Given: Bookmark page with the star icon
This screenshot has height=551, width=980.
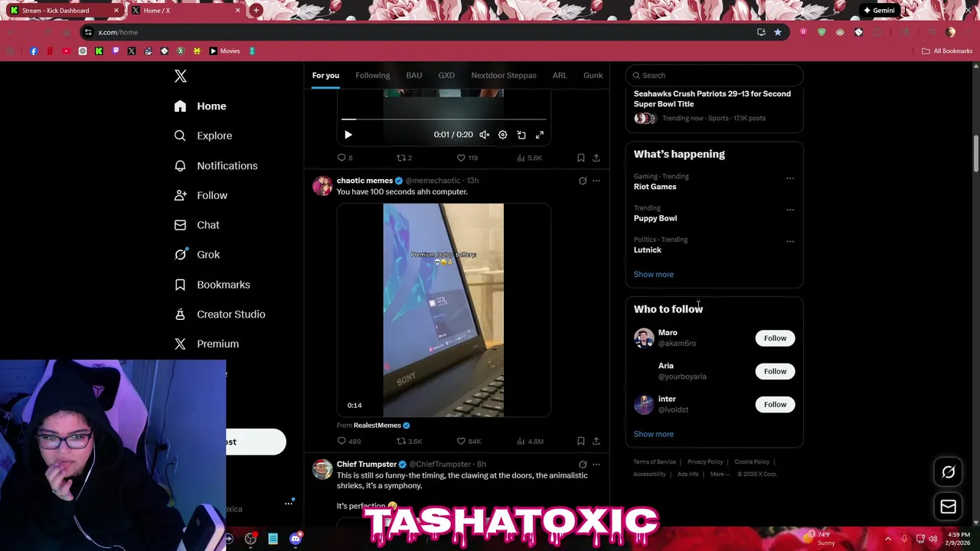Looking at the screenshot, I should tap(778, 32).
